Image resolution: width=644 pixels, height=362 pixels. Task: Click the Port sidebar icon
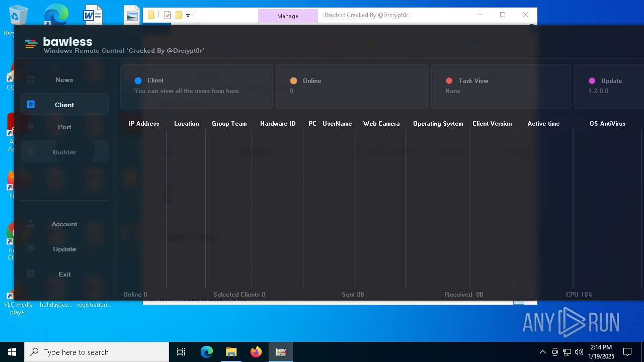tap(31, 127)
